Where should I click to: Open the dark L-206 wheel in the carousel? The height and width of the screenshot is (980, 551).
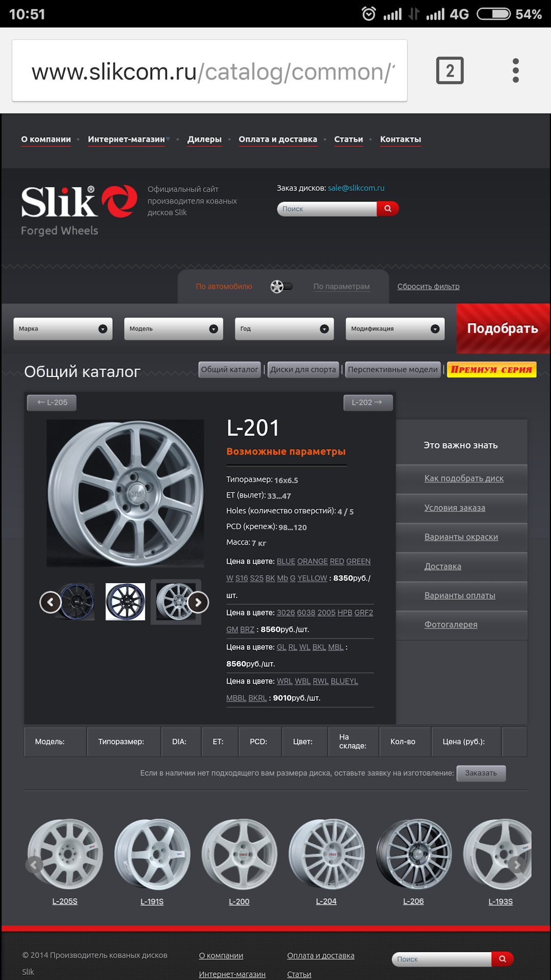click(414, 855)
